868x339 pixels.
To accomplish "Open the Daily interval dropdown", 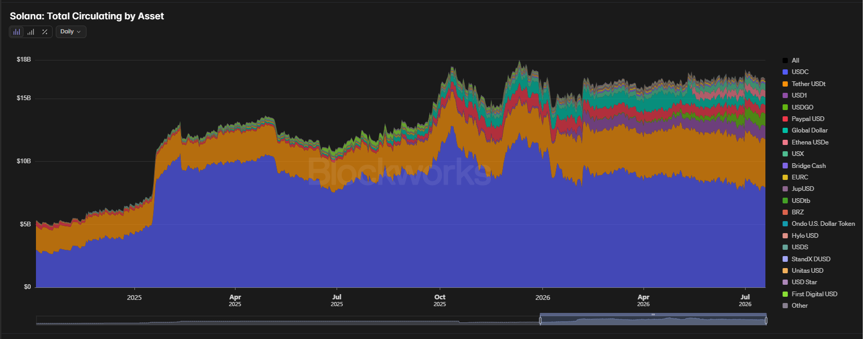I will [71, 32].
